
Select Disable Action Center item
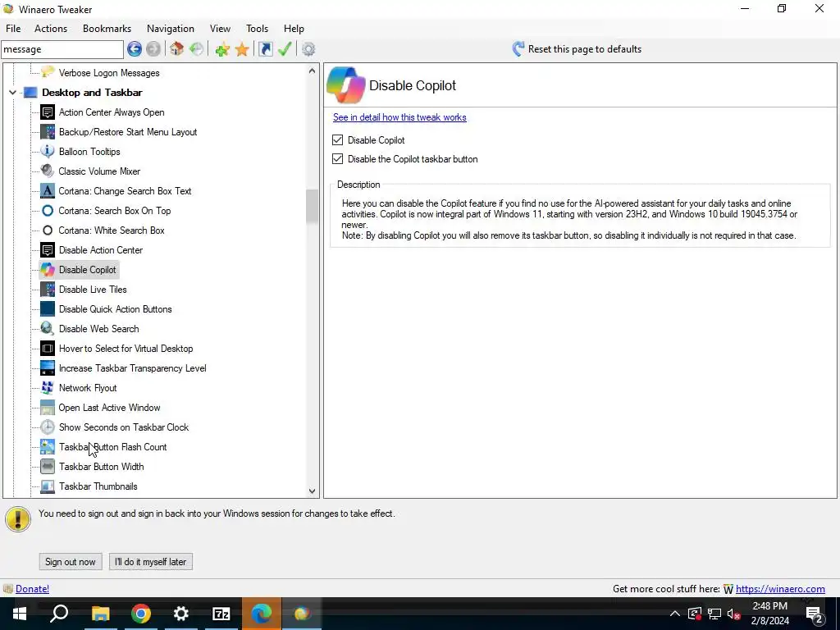pyautogui.click(x=101, y=250)
